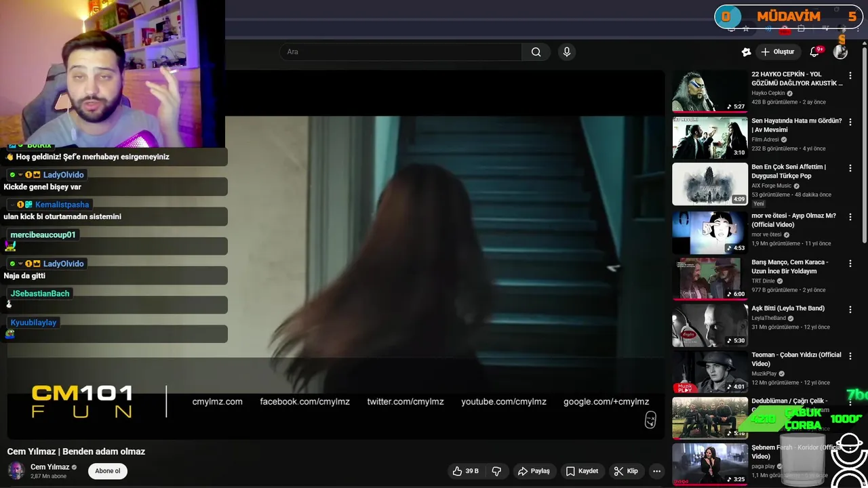Screen dimensions: 868x488
Task: Click the YouTube search magnifier button
Action: pyautogui.click(x=536, y=52)
